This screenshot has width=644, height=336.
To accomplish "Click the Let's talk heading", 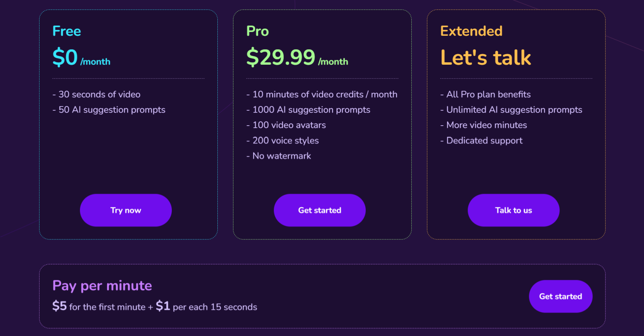I will coord(486,58).
